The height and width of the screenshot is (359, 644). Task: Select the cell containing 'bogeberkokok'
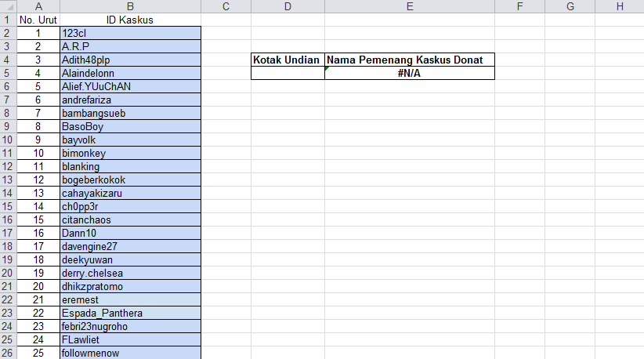130,180
